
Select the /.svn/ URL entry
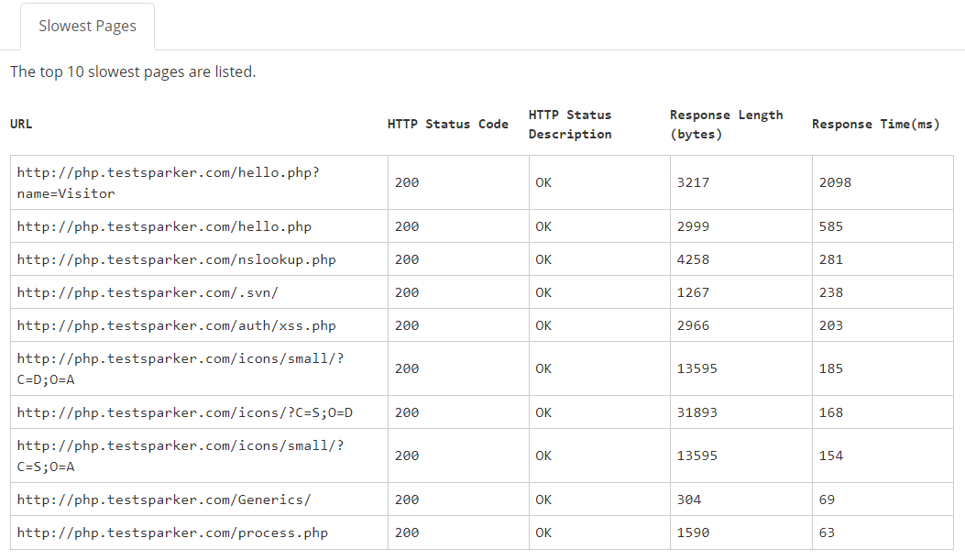(x=147, y=292)
